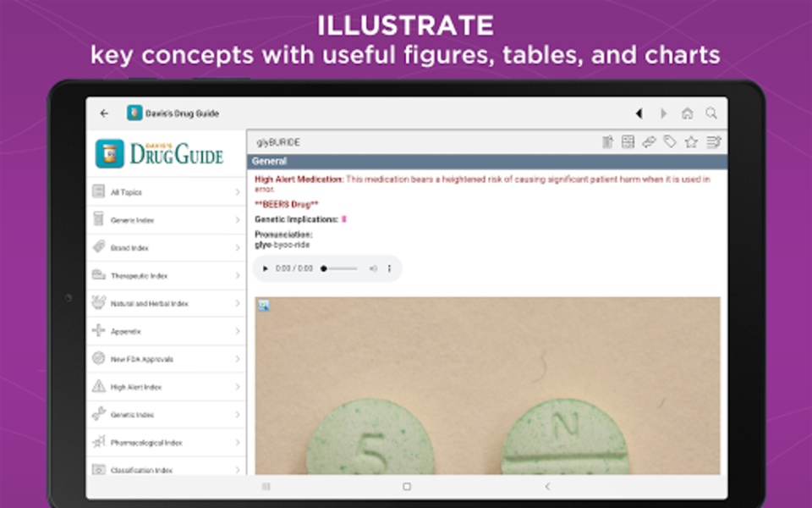This screenshot has width=812, height=508.
Task: Open the link icon in the glyBURIDE toolbar
Action: (649, 141)
